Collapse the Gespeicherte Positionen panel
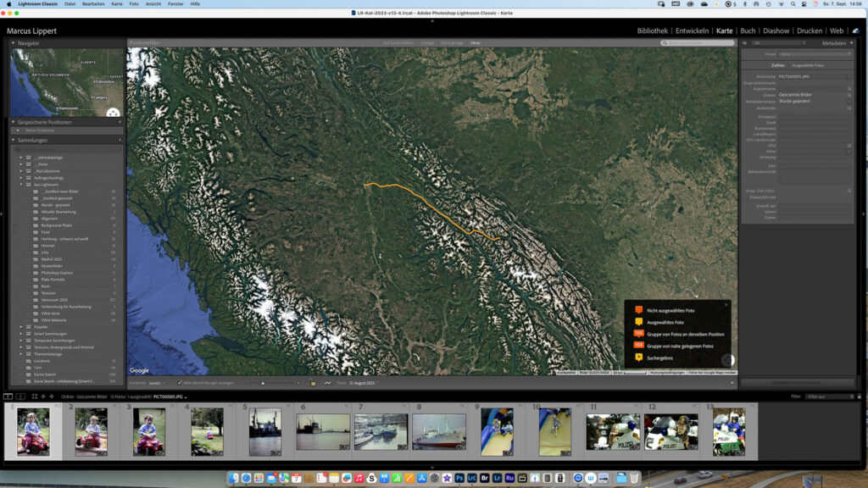Image resolution: width=868 pixels, height=488 pixels. coord(14,122)
